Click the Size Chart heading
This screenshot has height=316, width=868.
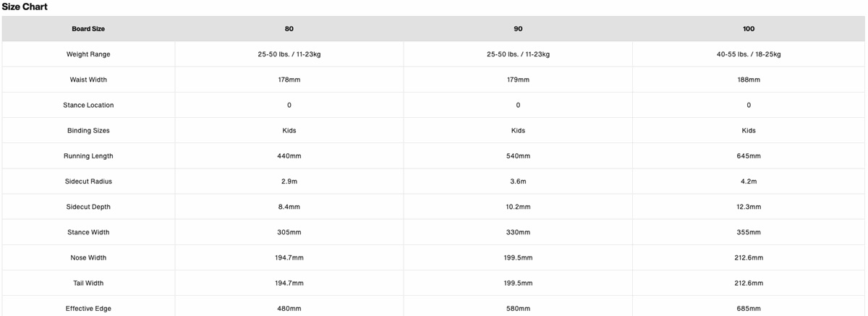25,7
